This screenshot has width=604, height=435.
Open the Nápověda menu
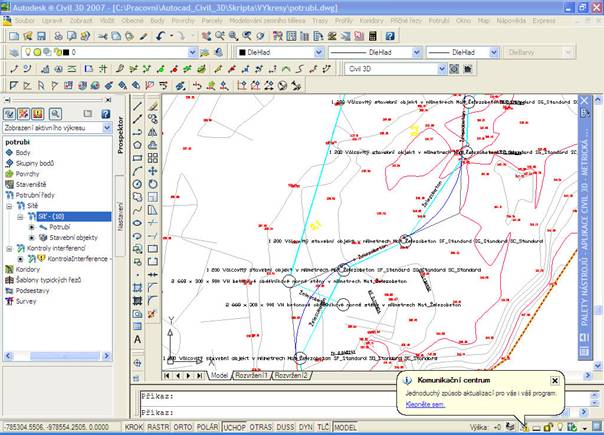pos(511,20)
